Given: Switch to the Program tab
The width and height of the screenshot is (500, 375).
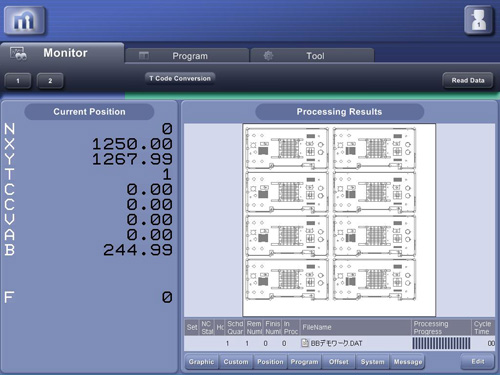Looking at the screenshot, I should pyautogui.click(x=187, y=56).
